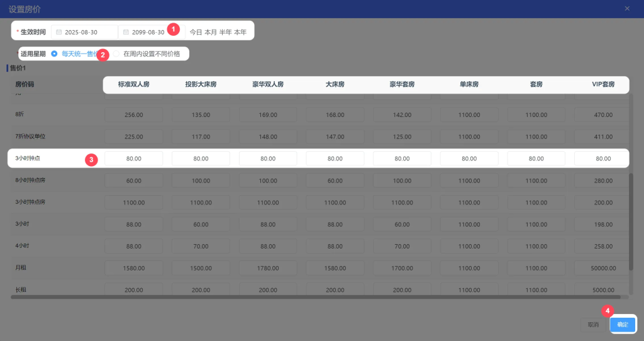The width and height of the screenshot is (644, 341).
Task: Confirm the prices with the 确定 button
Action: coord(622,325)
